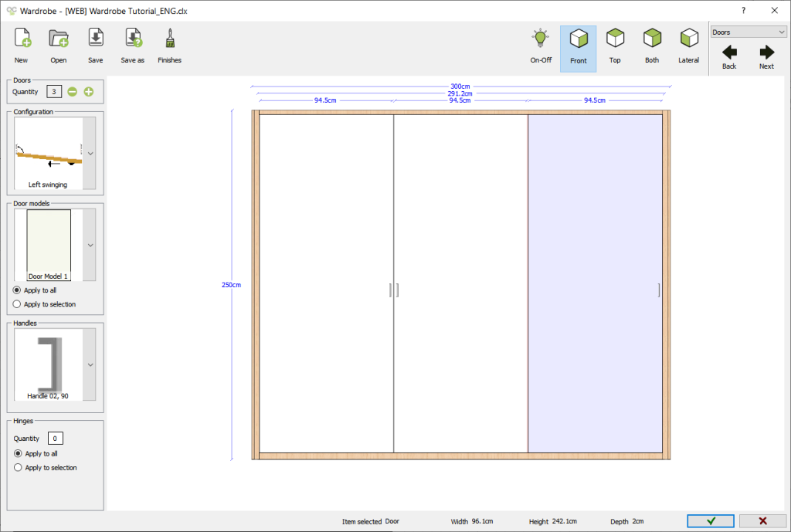Expand the Door models list chevron
This screenshot has height=532, width=791.
[x=90, y=245]
